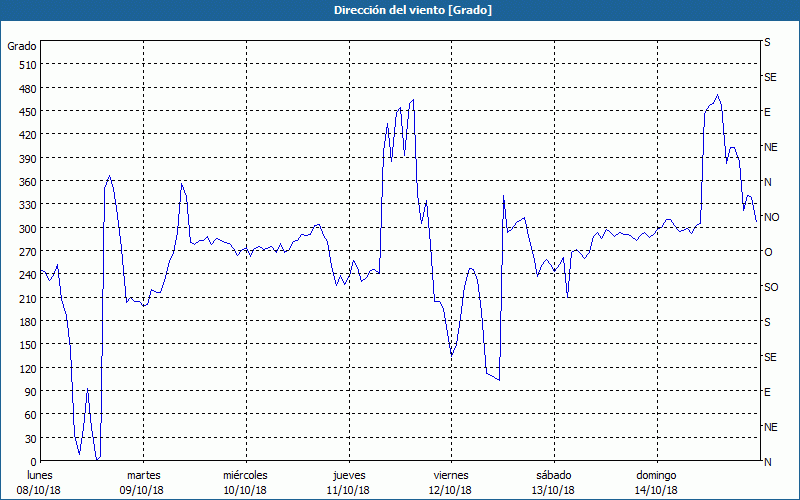Click the "30" y-axis value

[x=31, y=439]
